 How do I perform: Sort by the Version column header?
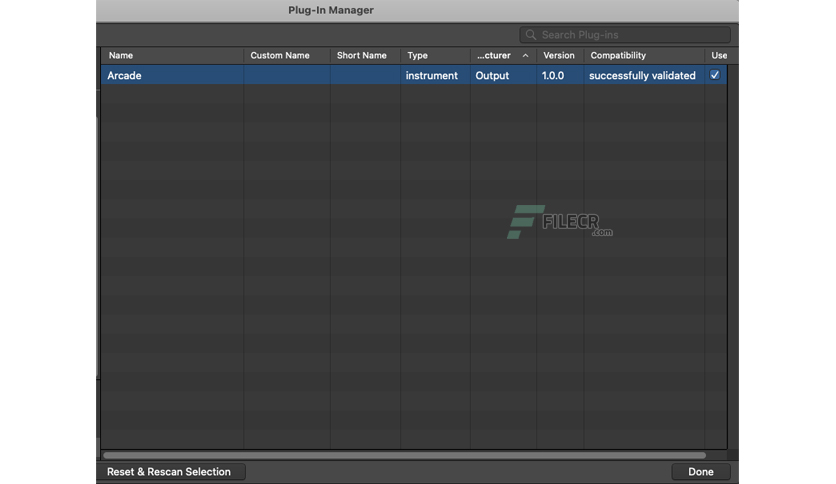pos(560,55)
